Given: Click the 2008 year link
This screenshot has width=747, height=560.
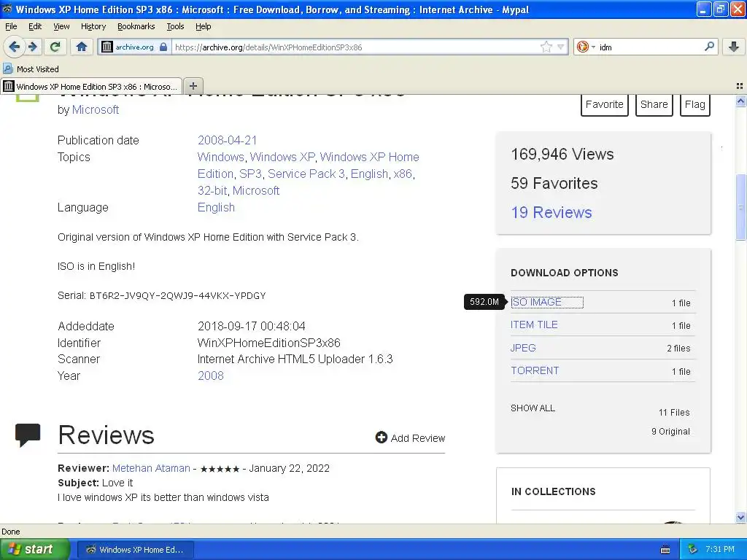Looking at the screenshot, I should [211, 376].
